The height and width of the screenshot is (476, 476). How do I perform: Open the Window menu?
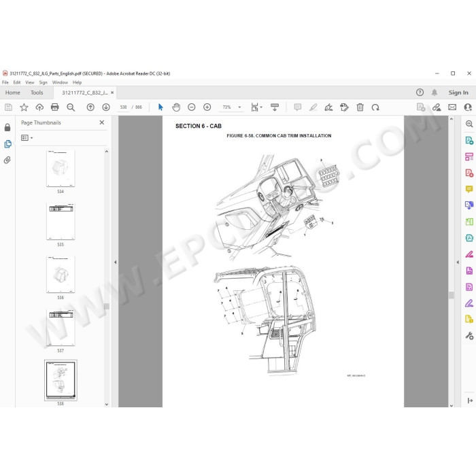(x=60, y=82)
